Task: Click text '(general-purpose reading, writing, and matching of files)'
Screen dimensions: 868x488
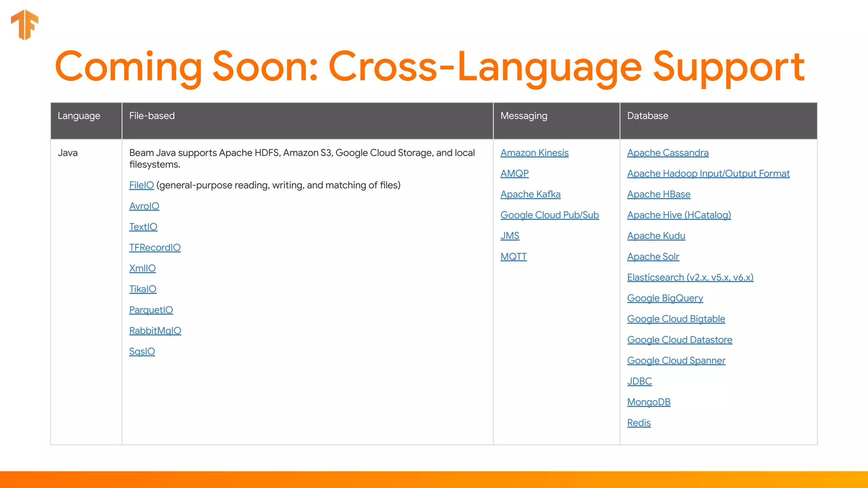Action: [x=278, y=185]
